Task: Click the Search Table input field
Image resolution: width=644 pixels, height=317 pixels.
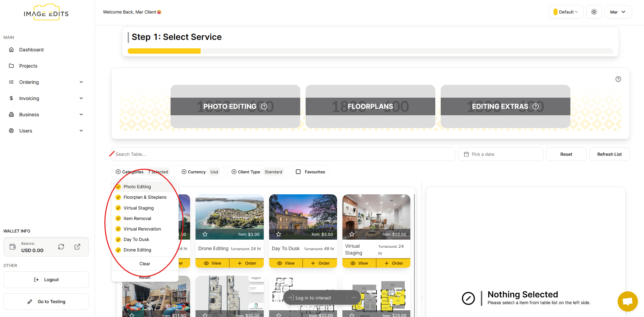Action: (283, 154)
